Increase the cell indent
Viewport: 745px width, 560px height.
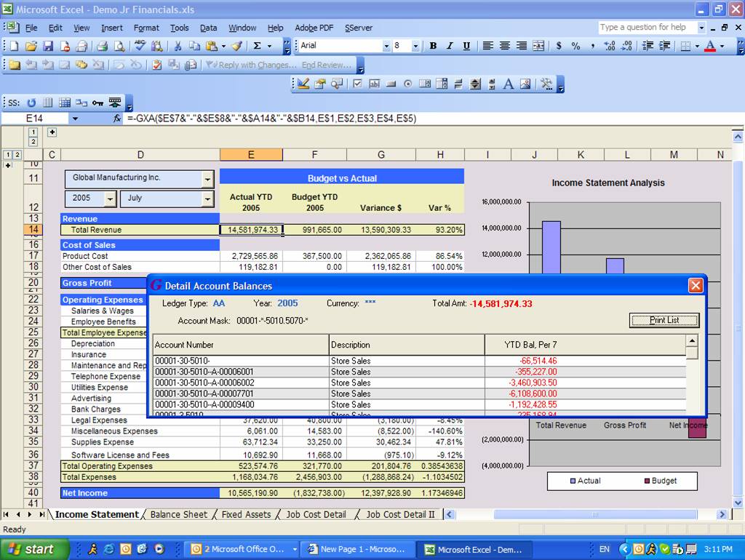pos(664,46)
